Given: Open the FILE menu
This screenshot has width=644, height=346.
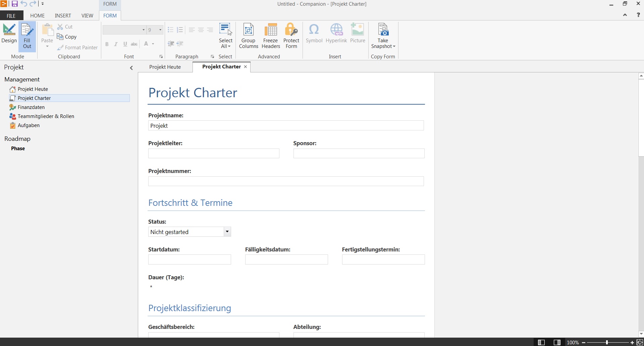Looking at the screenshot, I should [11, 16].
